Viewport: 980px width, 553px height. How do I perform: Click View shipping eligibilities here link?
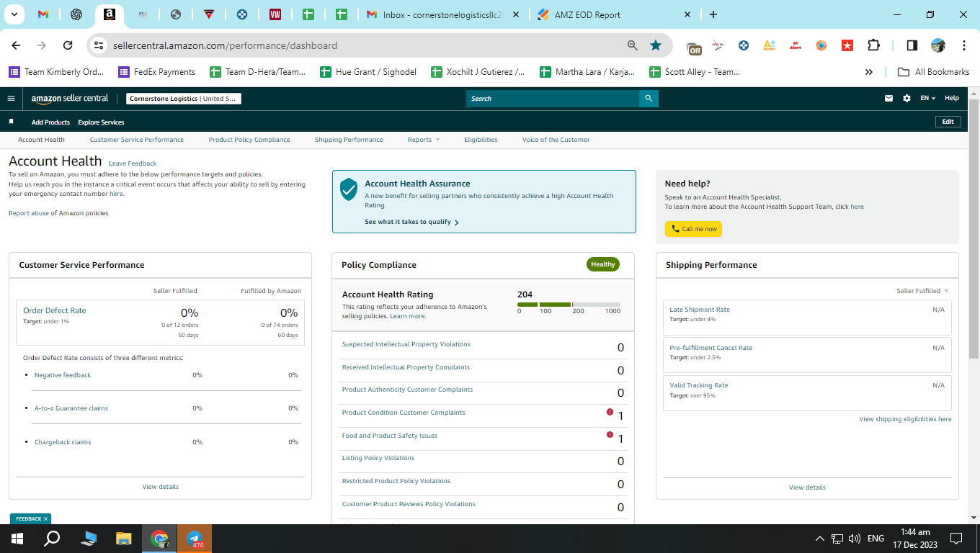(x=905, y=419)
